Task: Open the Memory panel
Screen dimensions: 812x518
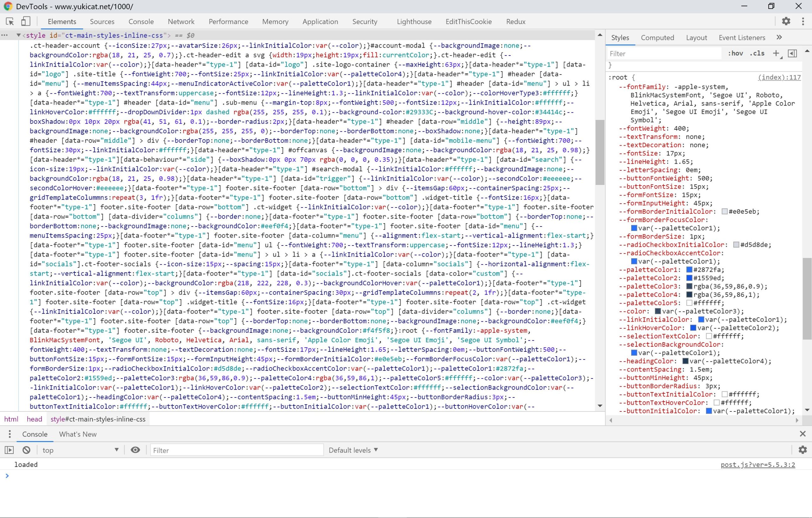Action: (275, 22)
